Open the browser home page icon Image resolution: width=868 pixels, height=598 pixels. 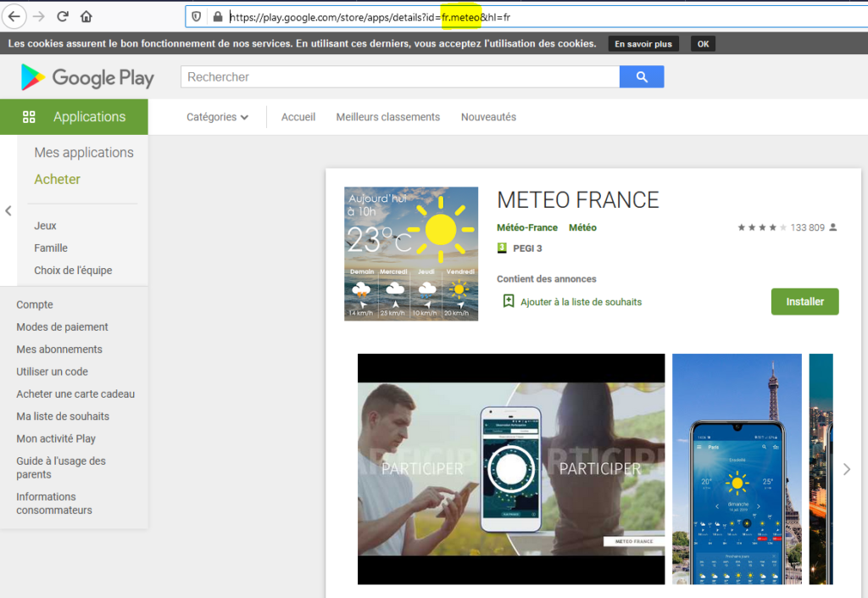click(x=86, y=17)
